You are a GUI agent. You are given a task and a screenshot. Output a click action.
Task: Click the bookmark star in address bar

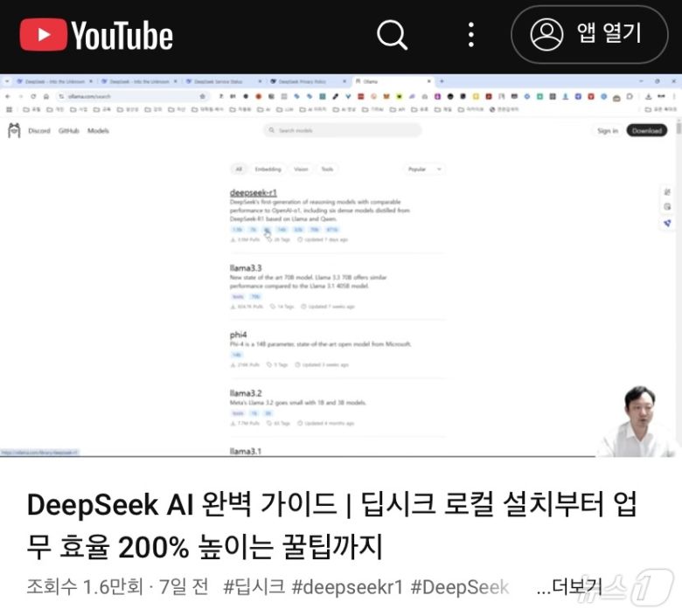tap(203, 96)
